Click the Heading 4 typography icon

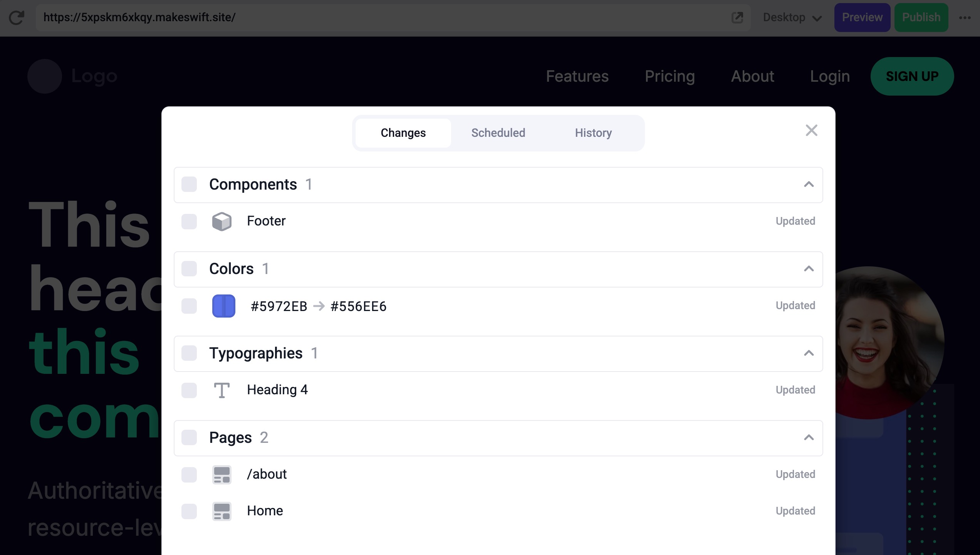coord(222,390)
